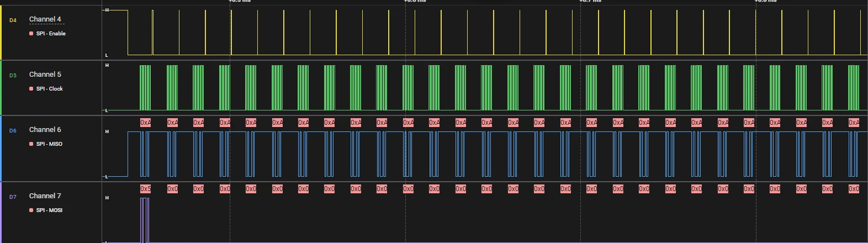The width and height of the screenshot is (868, 243).
Task: Click the initial rising edge of Channel 6
Action: click(128, 154)
